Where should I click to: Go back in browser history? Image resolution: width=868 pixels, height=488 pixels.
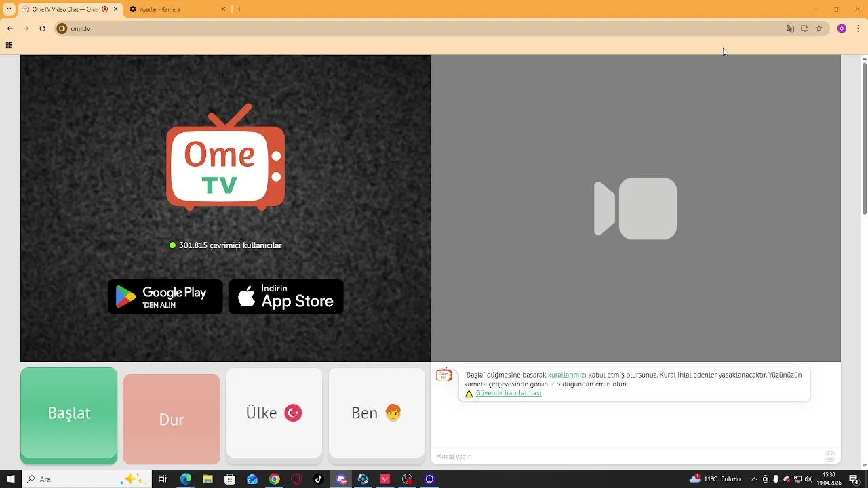9,28
